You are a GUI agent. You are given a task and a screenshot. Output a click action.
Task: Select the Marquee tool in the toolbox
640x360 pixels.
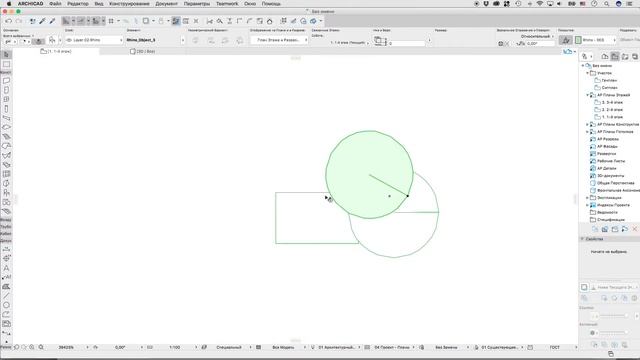point(6,64)
